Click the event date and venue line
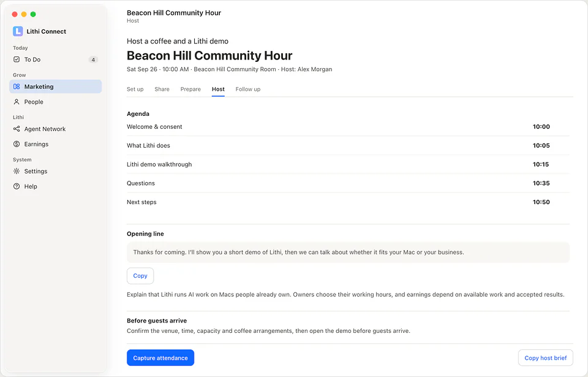588x377 pixels. click(230, 69)
